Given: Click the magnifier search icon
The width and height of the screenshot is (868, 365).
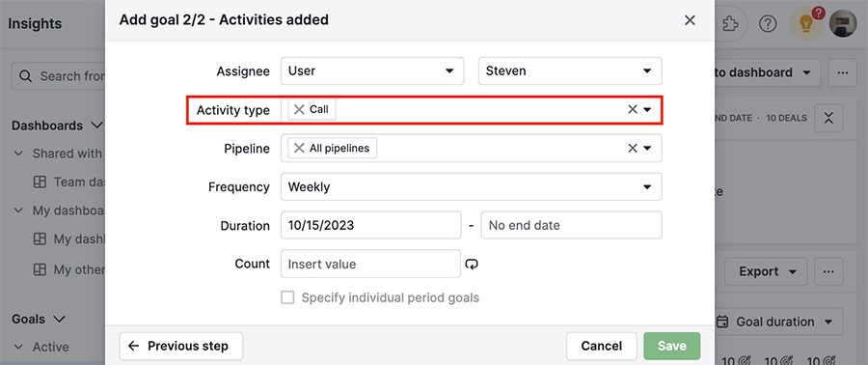Looking at the screenshot, I should click(25, 76).
